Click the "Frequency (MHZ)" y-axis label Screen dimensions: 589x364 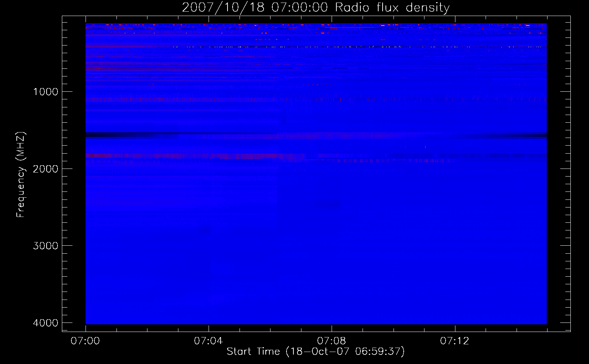pyautogui.click(x=21, y=175)
